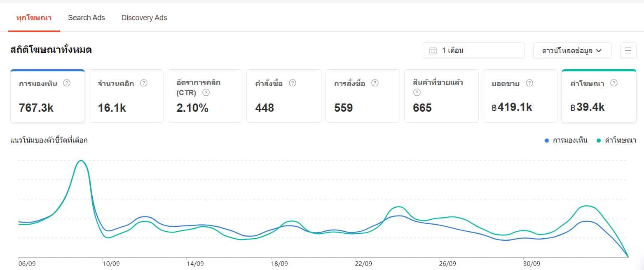
Task: Expand the ดาวน์โหลดข้อมูล dropdown
Action: [x=572, y=51]
